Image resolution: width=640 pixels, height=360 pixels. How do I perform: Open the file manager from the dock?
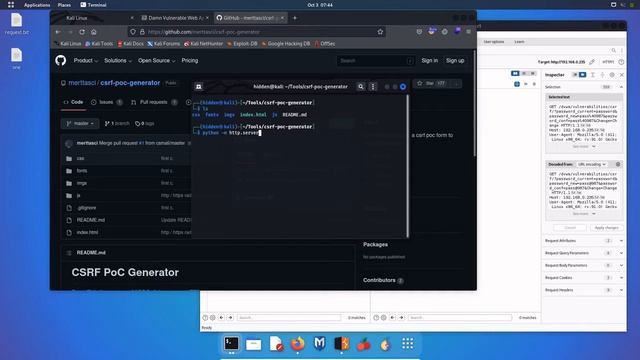click(x=253, y=344)
